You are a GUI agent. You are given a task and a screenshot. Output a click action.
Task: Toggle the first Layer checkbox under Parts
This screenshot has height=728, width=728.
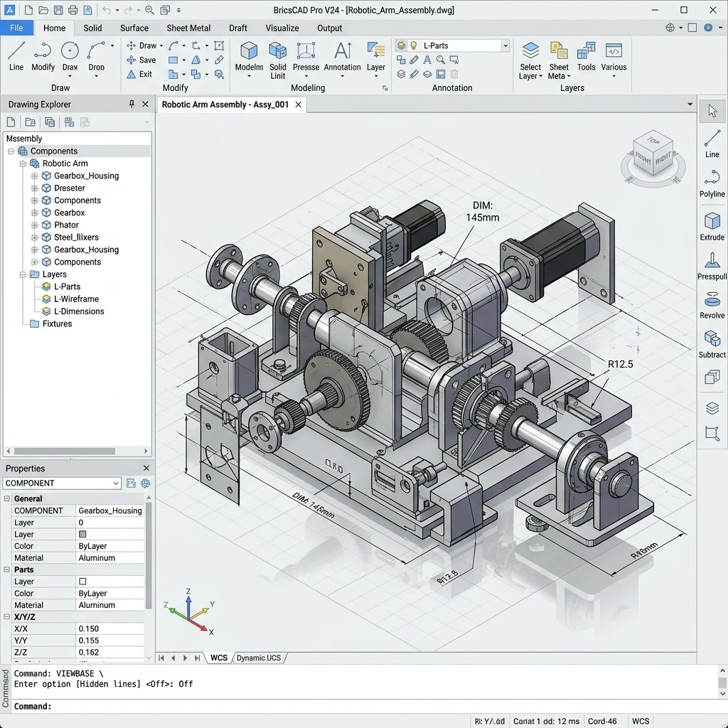(x=82, y=582)
